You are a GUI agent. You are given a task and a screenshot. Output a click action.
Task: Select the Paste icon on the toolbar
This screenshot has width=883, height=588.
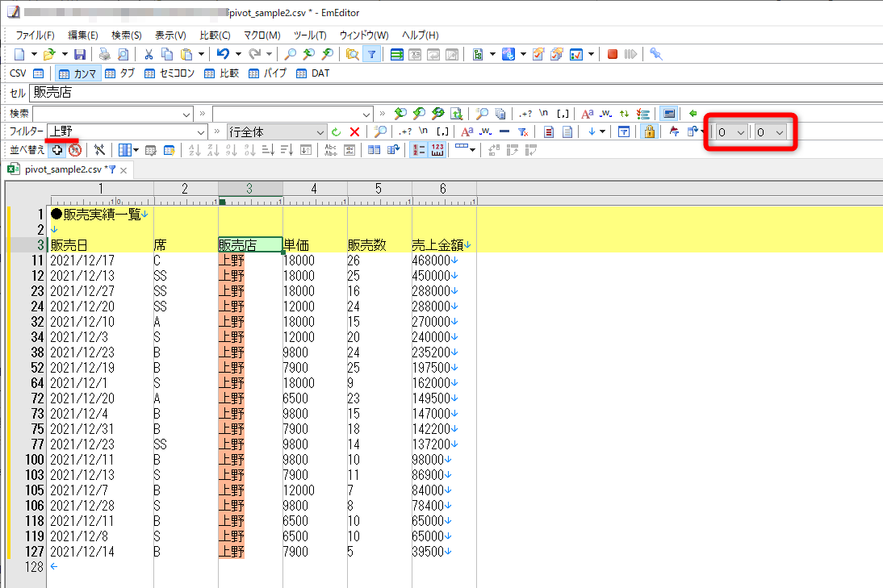coord(187,54)
